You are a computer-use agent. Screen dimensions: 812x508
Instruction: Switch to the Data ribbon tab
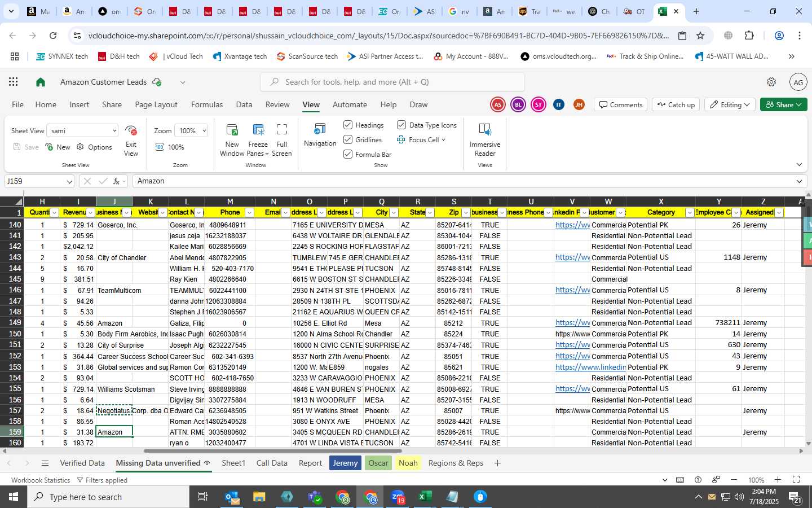[x=244, y=104]
